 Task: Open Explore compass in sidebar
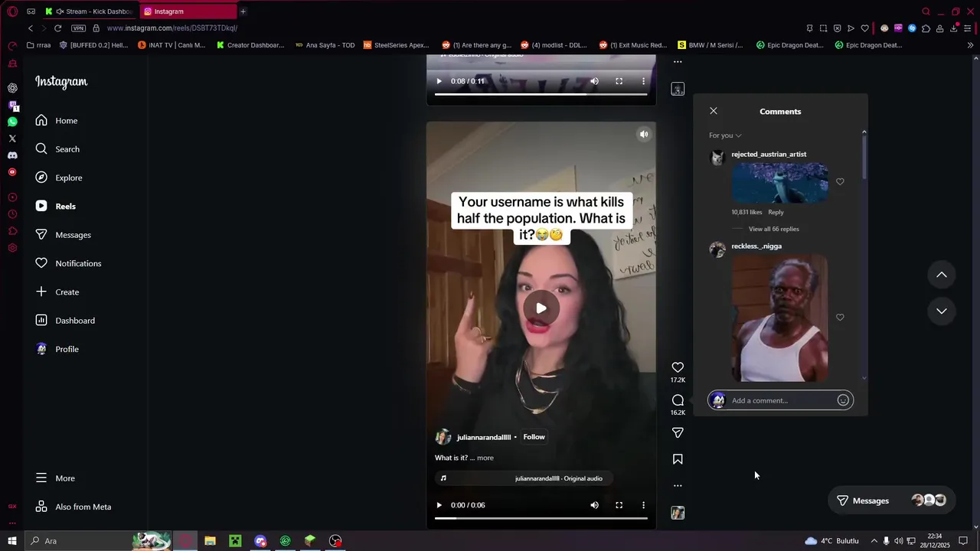point(58,178)
